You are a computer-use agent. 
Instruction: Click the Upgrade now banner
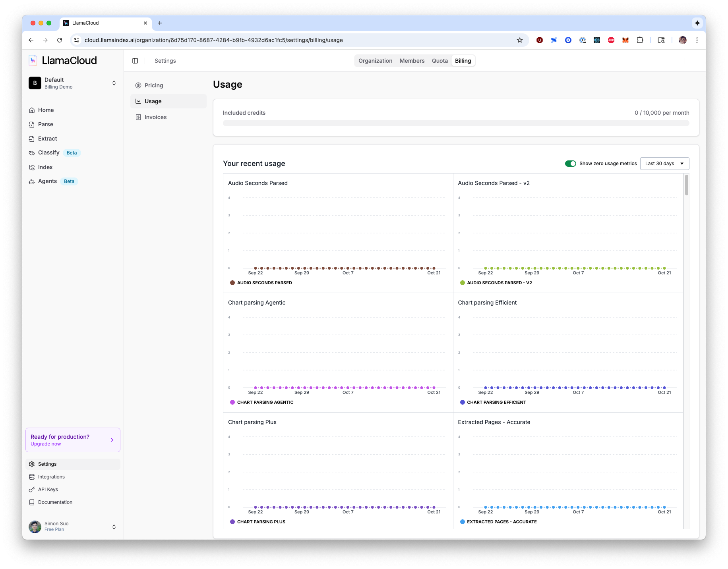[x=73, y=440]
